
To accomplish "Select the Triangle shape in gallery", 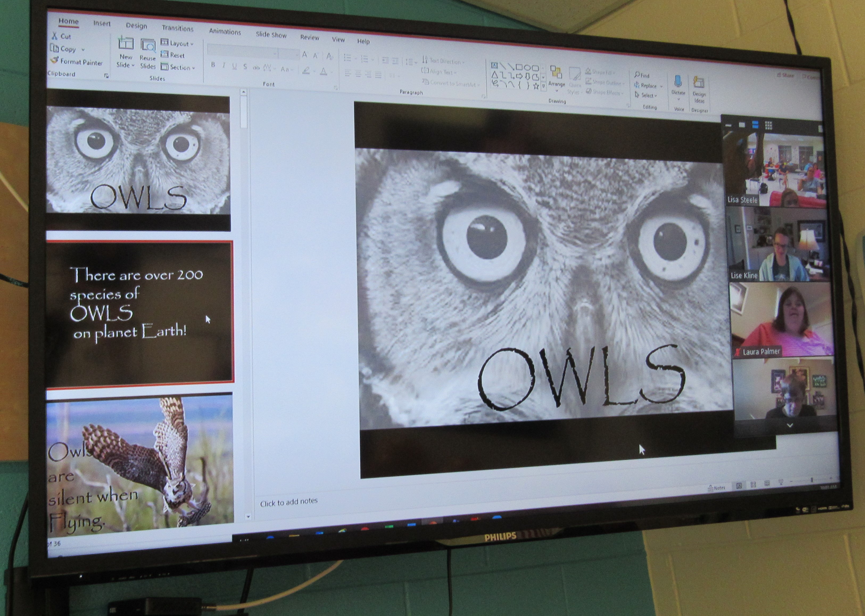I will pos(495,75).
